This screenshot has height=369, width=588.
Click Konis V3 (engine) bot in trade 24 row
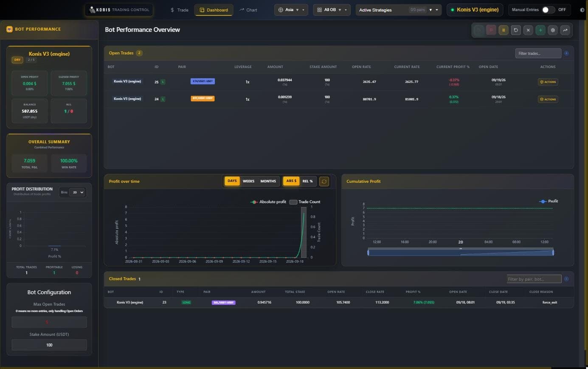127,99
